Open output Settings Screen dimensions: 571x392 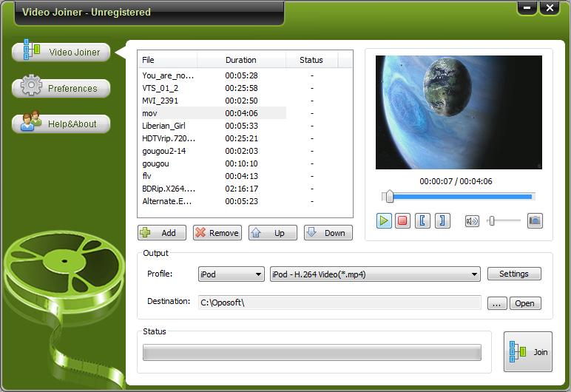(x=514, y=274)
